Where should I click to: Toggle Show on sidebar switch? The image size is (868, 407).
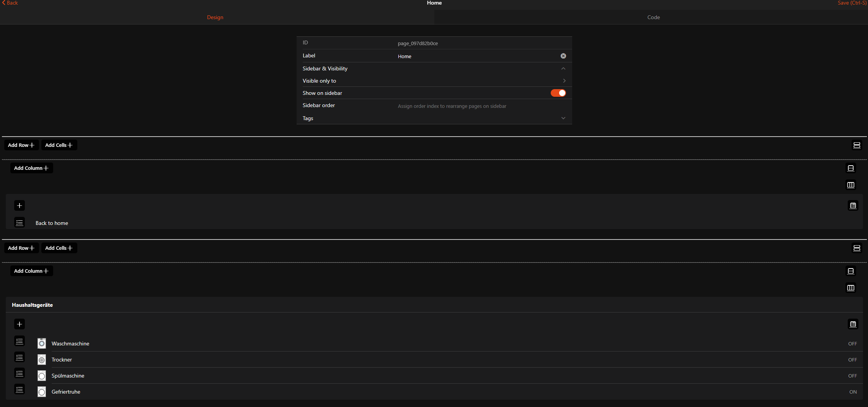[558, 93]
